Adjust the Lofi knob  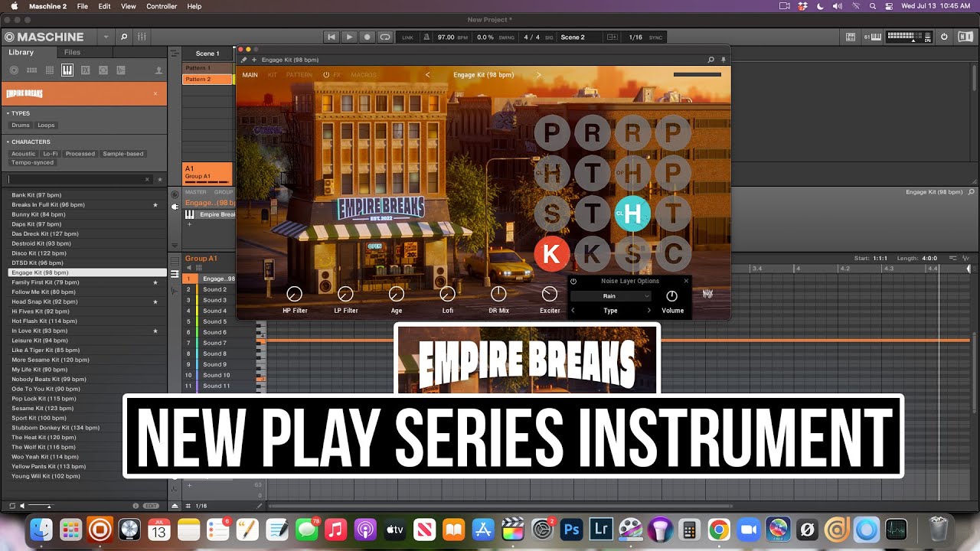coord(448,294)
